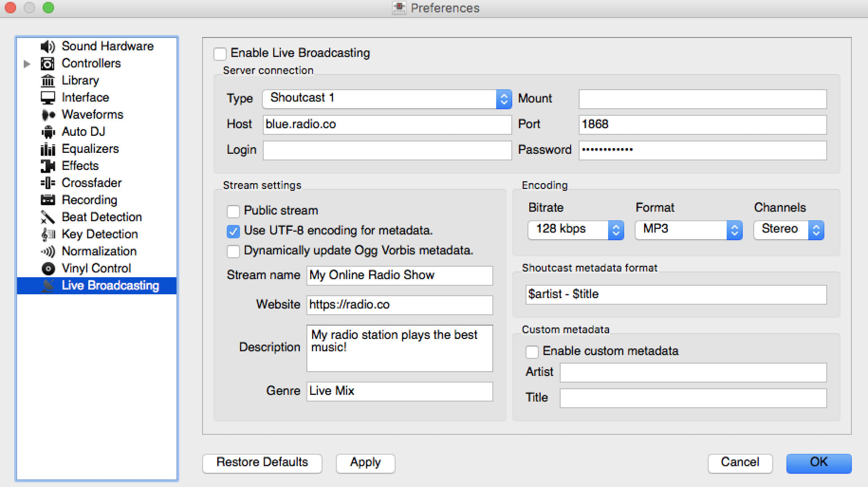Image resolution: width=868 pixels, height=487 pixels.
Task: Toggle Dynamically update Ogg Vorbis metadata
Action: coord(233,251)
